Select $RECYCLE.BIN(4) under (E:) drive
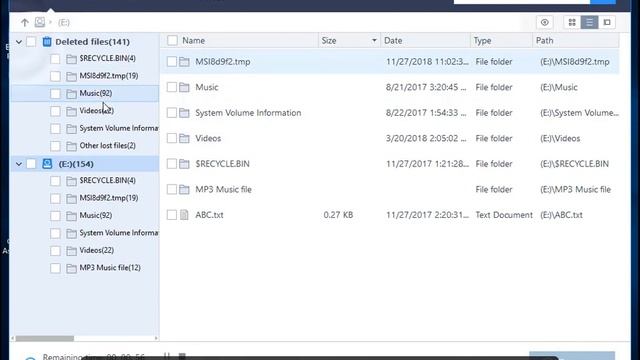Screen dimensions: 640x360 107,180
